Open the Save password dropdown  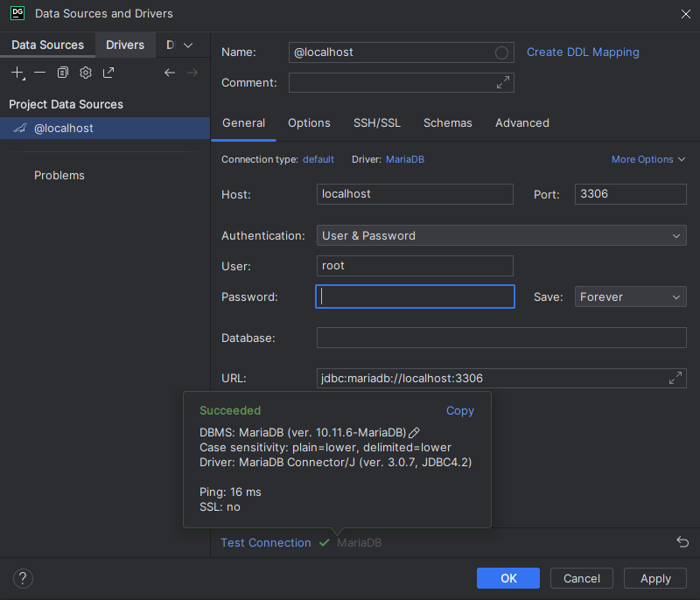(x=630, y=297)
